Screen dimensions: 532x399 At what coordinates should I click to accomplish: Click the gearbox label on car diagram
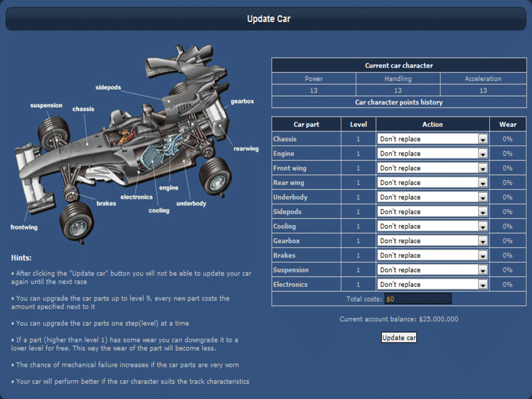pyautogui.click(x=242, y=101)
